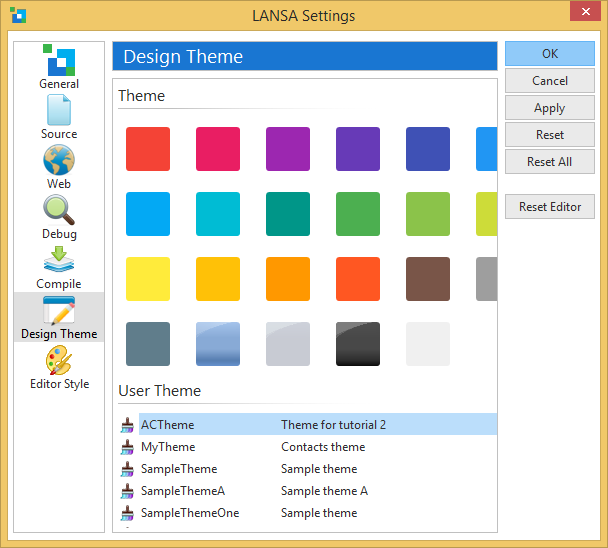This screenshot has height=548, width=608.
Task: Click the brush icon beside SampleTheme
Action: click(x=127, y=469)
